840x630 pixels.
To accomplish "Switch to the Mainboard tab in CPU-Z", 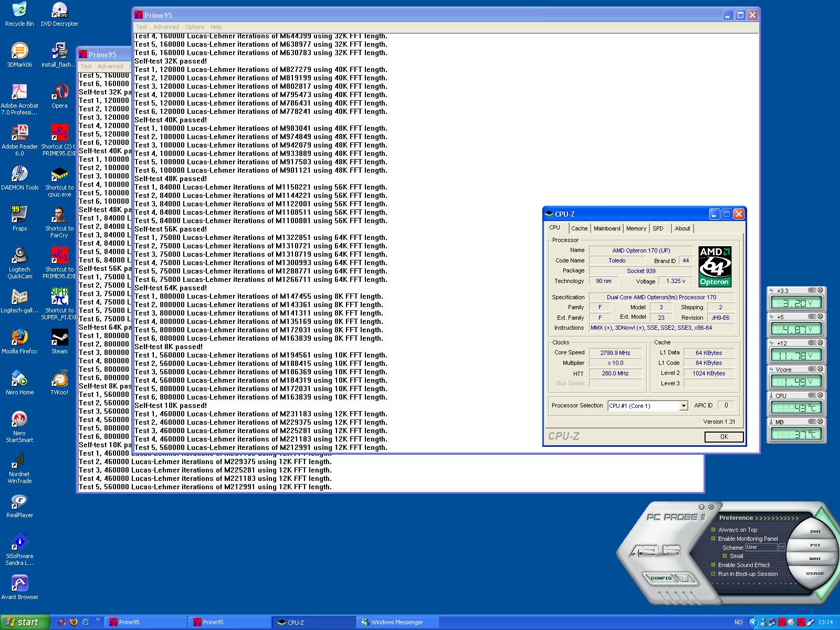I will [607, 228].
